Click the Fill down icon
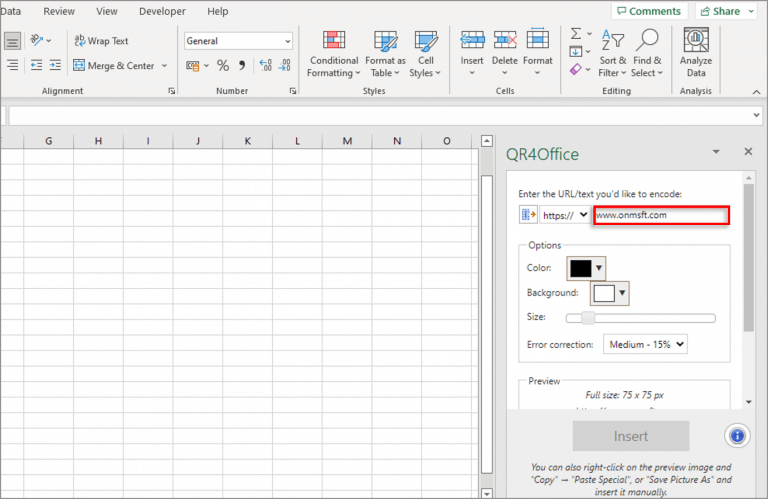 coord(576,51)
